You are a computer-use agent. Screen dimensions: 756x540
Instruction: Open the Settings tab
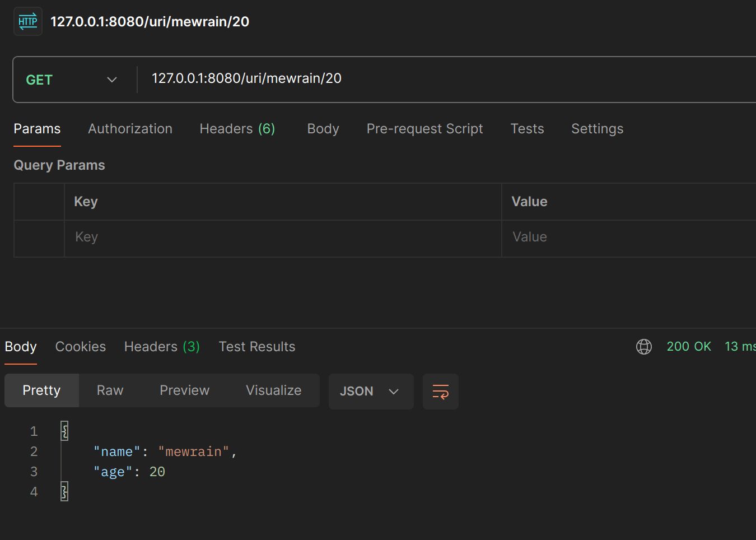click(x=597, y=129)
